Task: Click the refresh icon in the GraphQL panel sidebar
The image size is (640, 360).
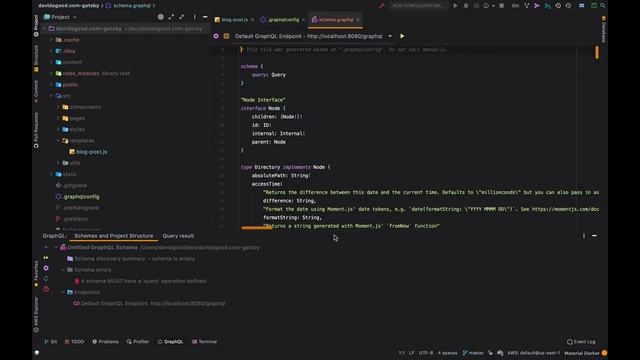Action: coord(46,278)
